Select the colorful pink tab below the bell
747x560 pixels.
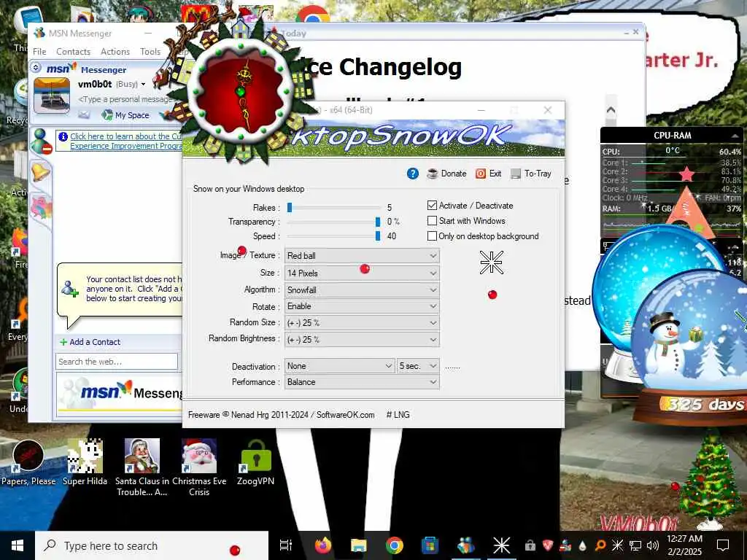click(x=42, y=206)
